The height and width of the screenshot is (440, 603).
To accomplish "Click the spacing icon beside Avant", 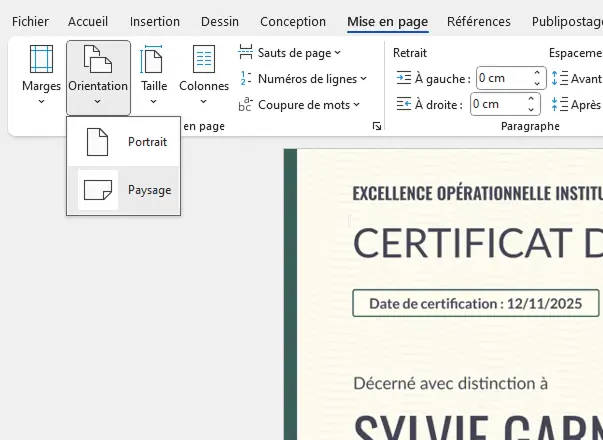I will (560, 78).
